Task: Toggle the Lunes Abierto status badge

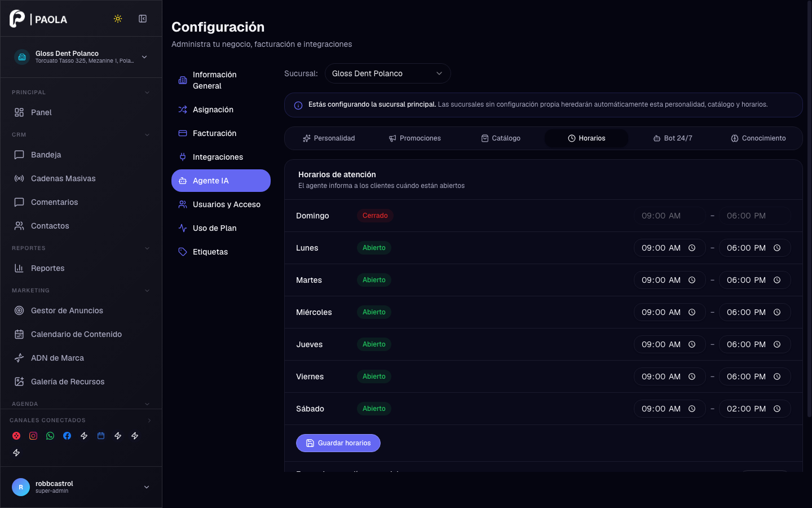Action: 374,248
